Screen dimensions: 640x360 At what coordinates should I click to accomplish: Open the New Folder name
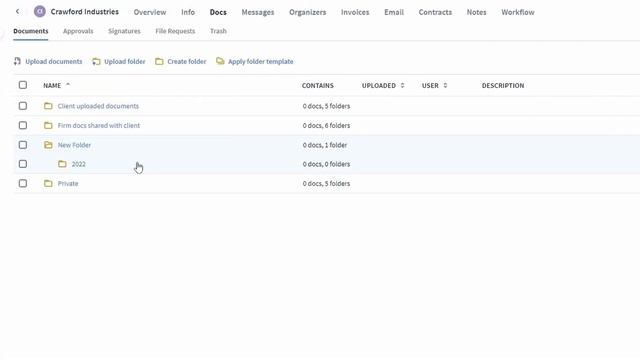(74, 145)
